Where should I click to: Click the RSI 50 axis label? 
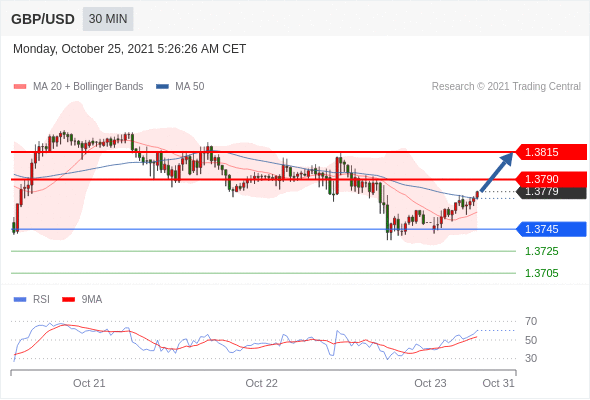tap(531, 340)
